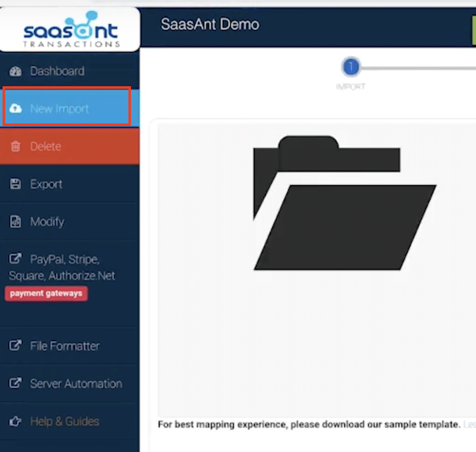Click the SaasAnt Transactions logo
476x452 pixels.
[x=71, y=30]
